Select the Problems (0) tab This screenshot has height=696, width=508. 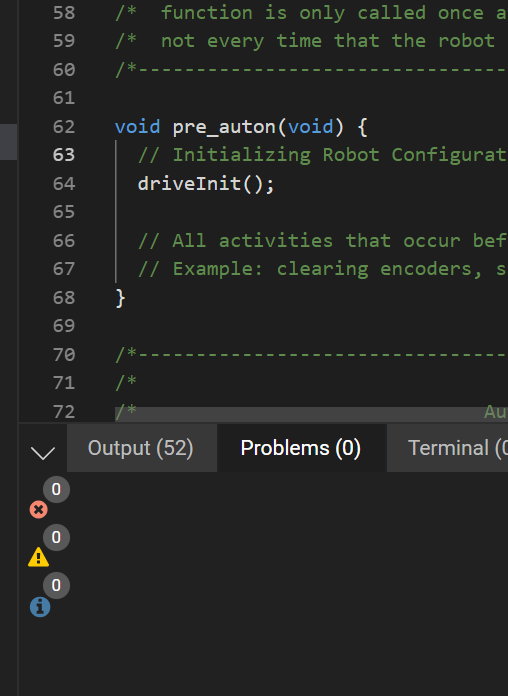click(x=301, y=447)
